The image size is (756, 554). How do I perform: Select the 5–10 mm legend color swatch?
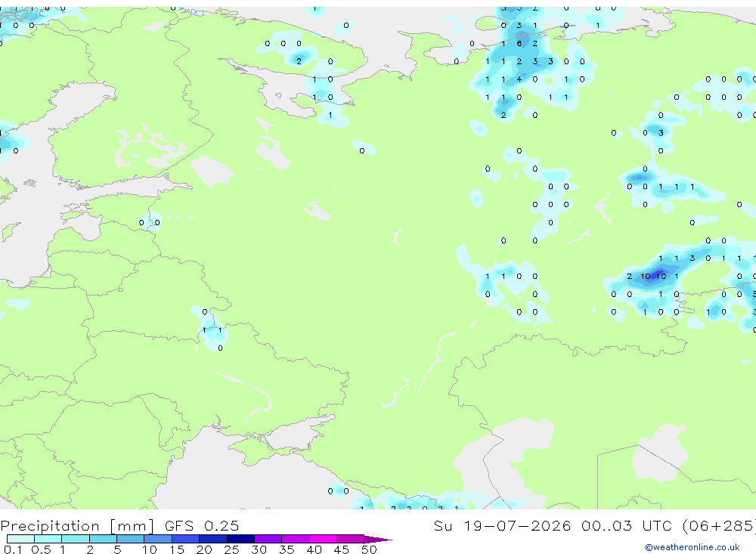click(x=131, y=539)
